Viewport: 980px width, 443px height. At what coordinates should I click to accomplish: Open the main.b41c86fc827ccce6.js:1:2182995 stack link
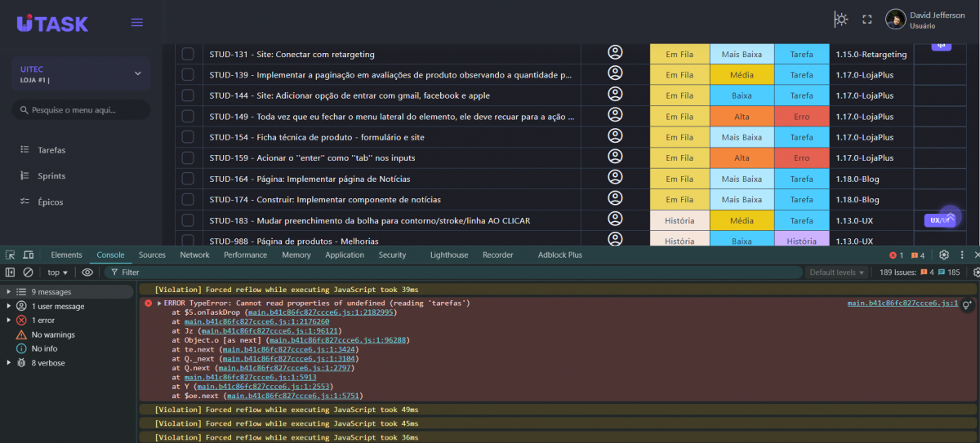click(322, 312)
